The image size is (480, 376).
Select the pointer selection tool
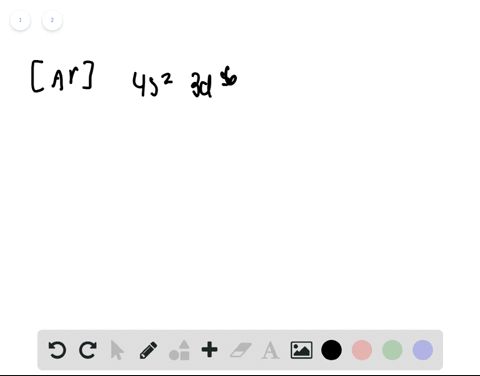(117, 350)
